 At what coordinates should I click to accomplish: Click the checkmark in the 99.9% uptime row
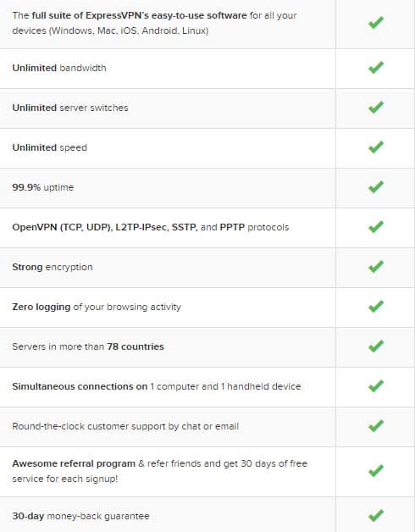376,187
